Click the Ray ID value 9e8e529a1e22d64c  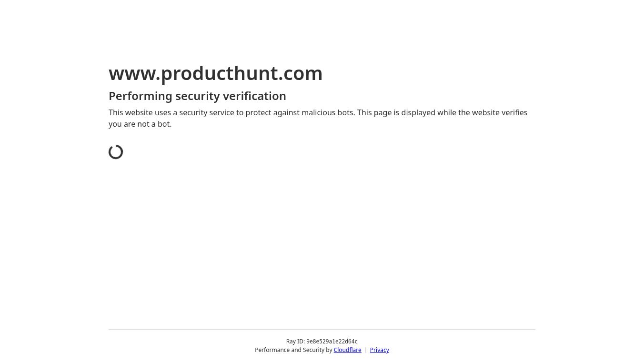point(332,342)
